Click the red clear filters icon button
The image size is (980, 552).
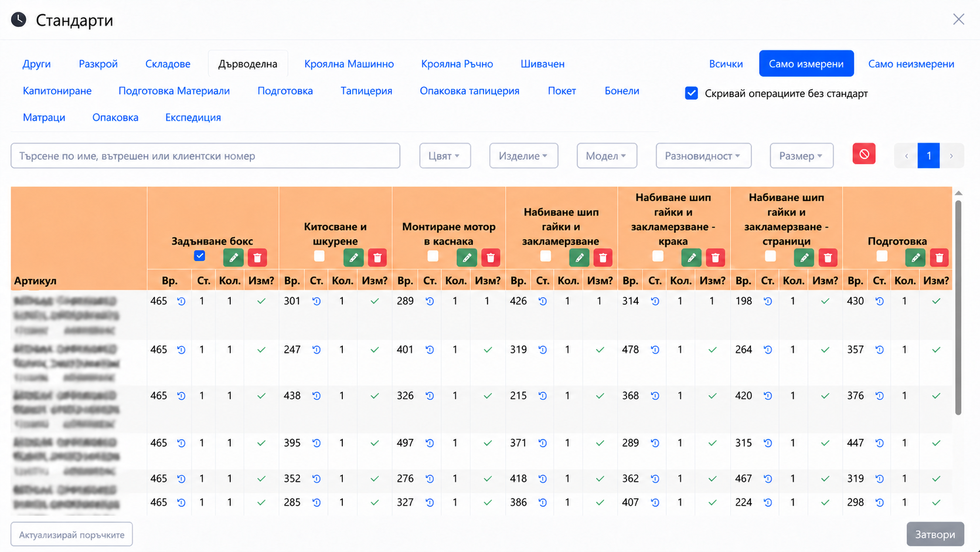click(864, 154)
